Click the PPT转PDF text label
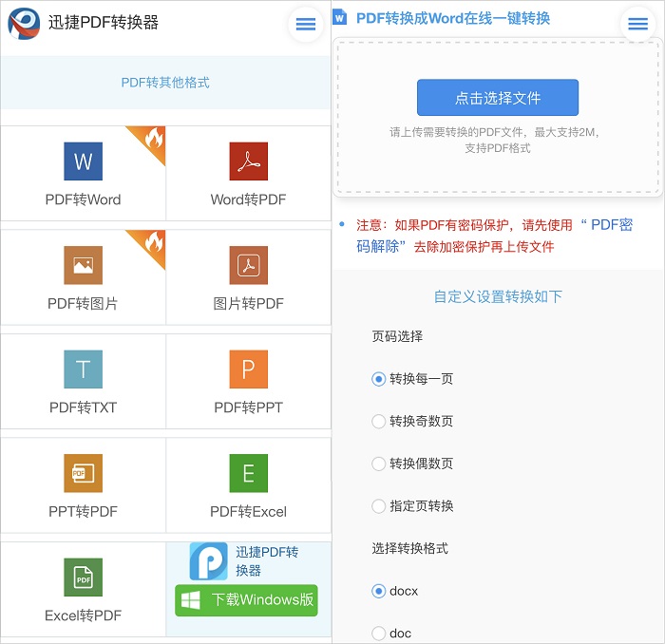 pos(84,511)
